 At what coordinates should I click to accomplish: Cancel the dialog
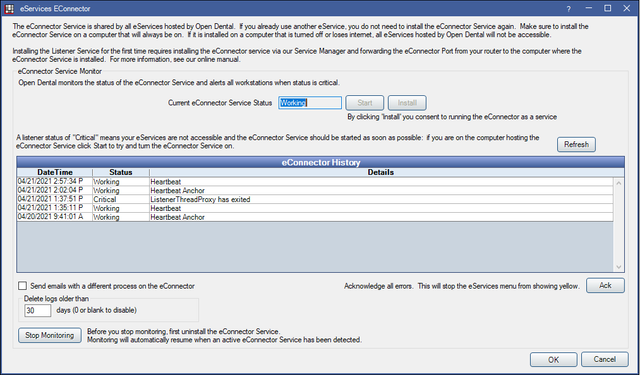(604, 359)
